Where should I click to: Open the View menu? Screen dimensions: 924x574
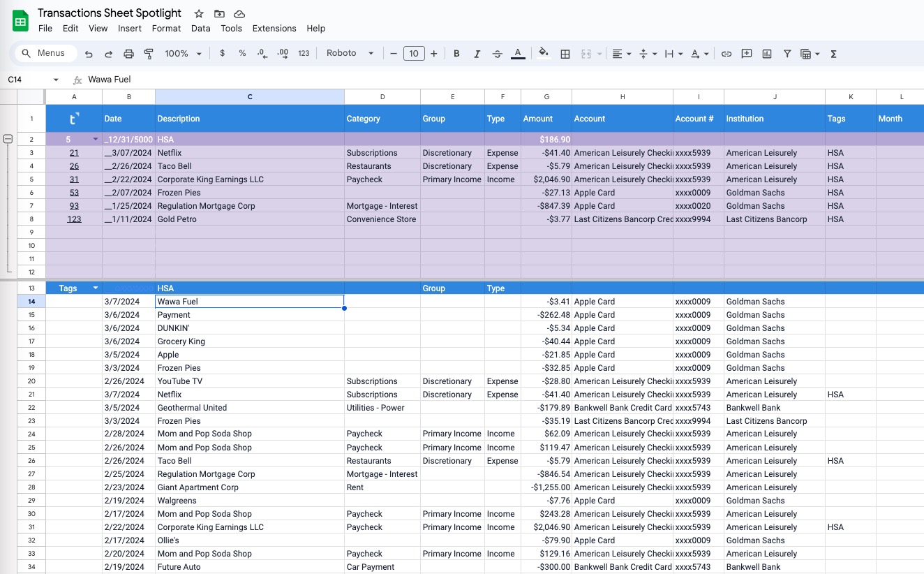point(98,29)
